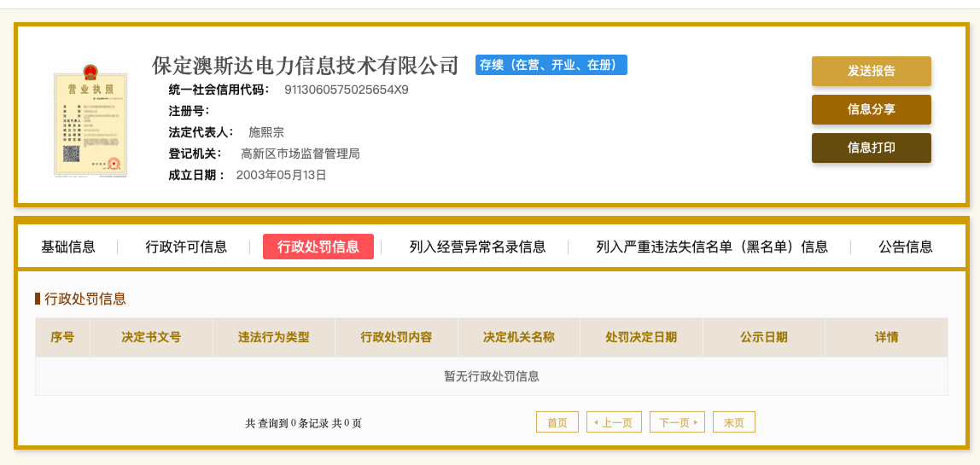Click the 行政处罚信息 section heading
This screenshot has width=980, height=465.
pos(85,299)
